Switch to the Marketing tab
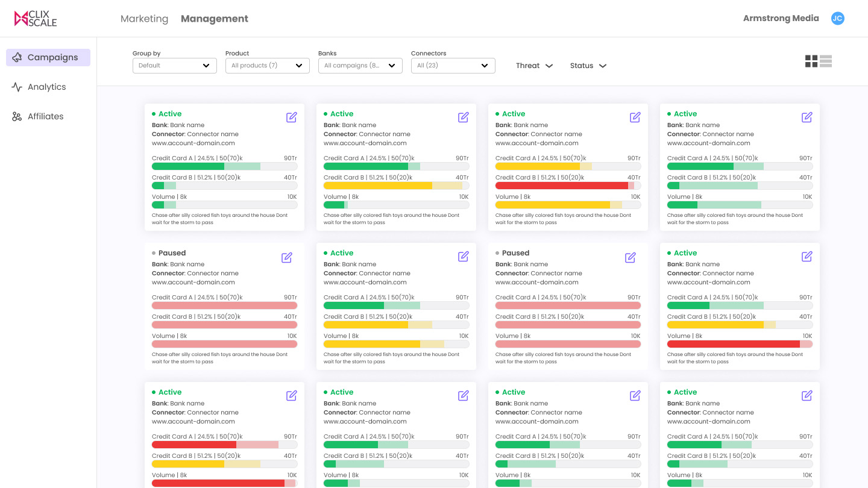Image resolution: width=868 pixels, height=488 pixels. pos(145,19)
